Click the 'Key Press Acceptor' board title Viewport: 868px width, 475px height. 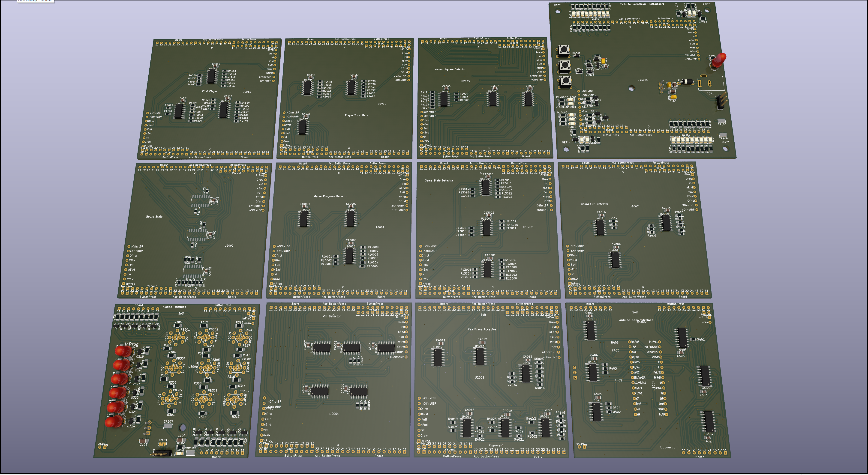pyautogui.click(x=482, y=329)
